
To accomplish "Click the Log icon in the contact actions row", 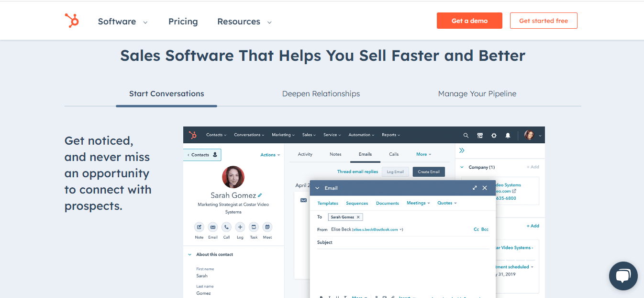I will 240,227.
